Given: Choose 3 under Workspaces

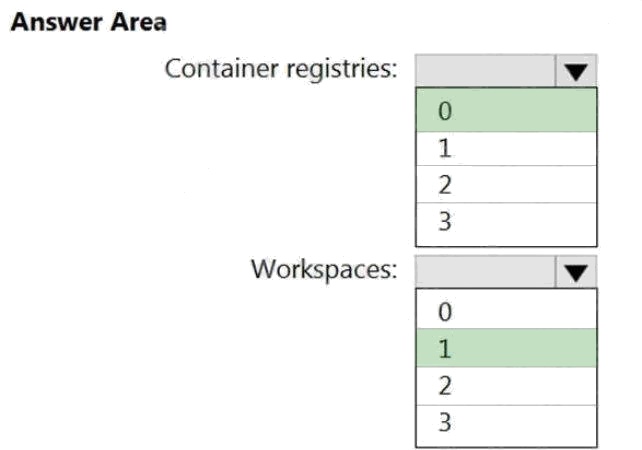Looking at the screenshot, I should (506, 422).
